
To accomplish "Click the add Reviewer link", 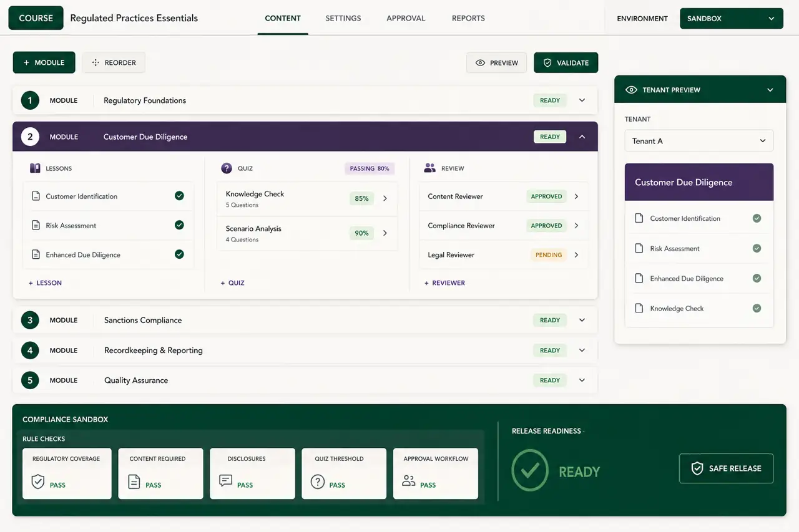I will point(444,283).
